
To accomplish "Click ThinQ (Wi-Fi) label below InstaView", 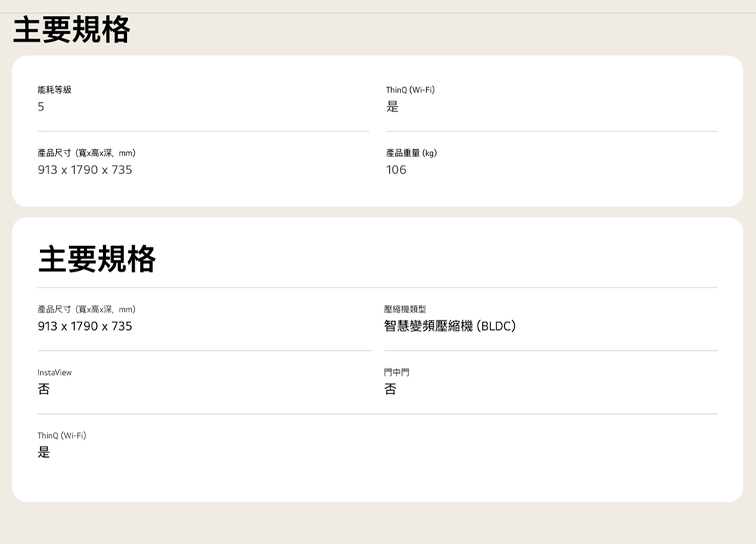I will [x=62, y=436].
